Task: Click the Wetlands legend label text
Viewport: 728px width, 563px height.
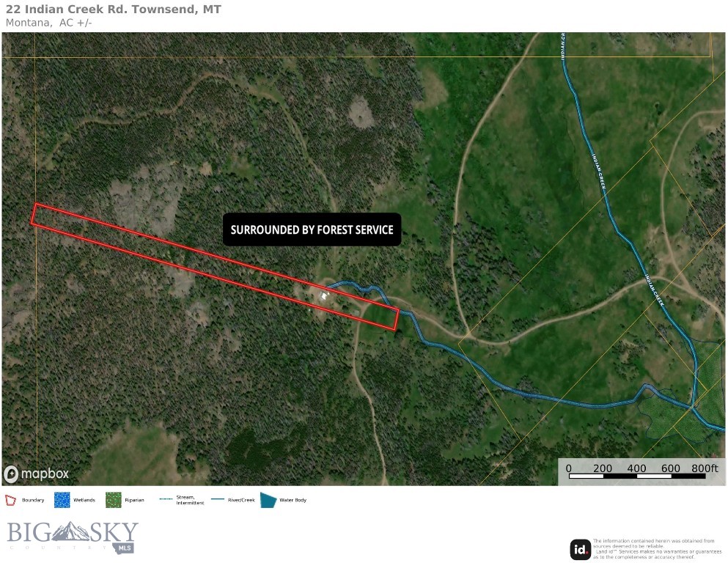Action: pyautogui.click(x=84, y=500)
